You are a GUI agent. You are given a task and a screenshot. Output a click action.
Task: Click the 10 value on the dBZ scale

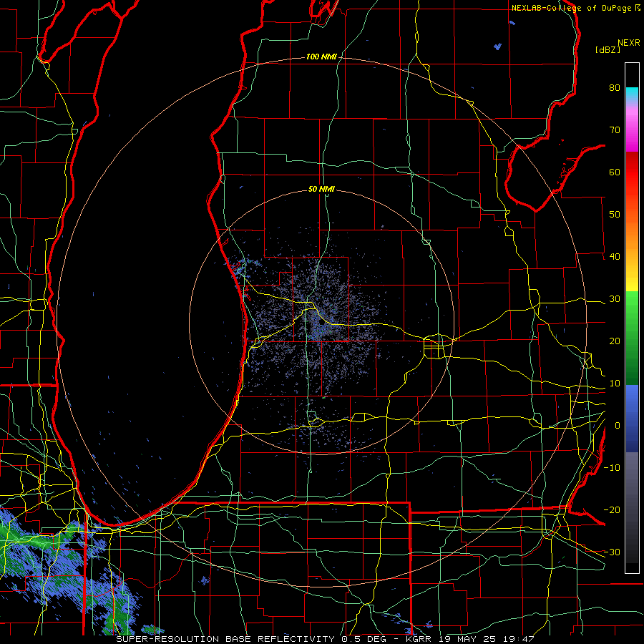tap(615, 384)
